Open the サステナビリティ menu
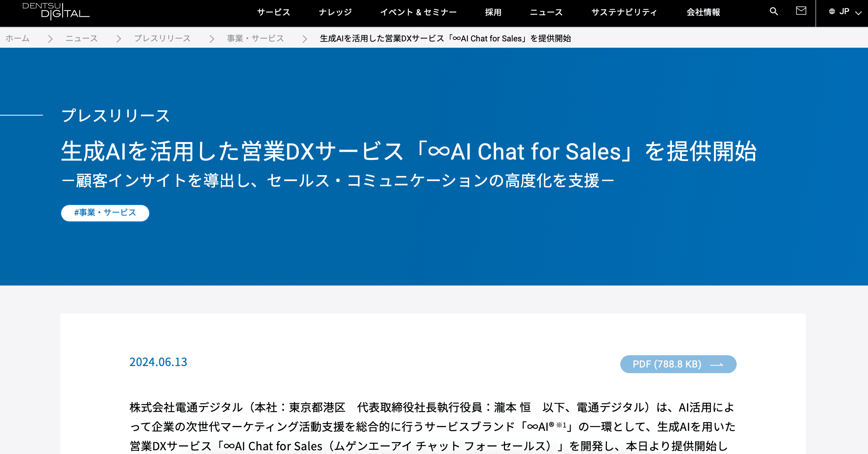868x454 pixels. [x=624, y=12]
